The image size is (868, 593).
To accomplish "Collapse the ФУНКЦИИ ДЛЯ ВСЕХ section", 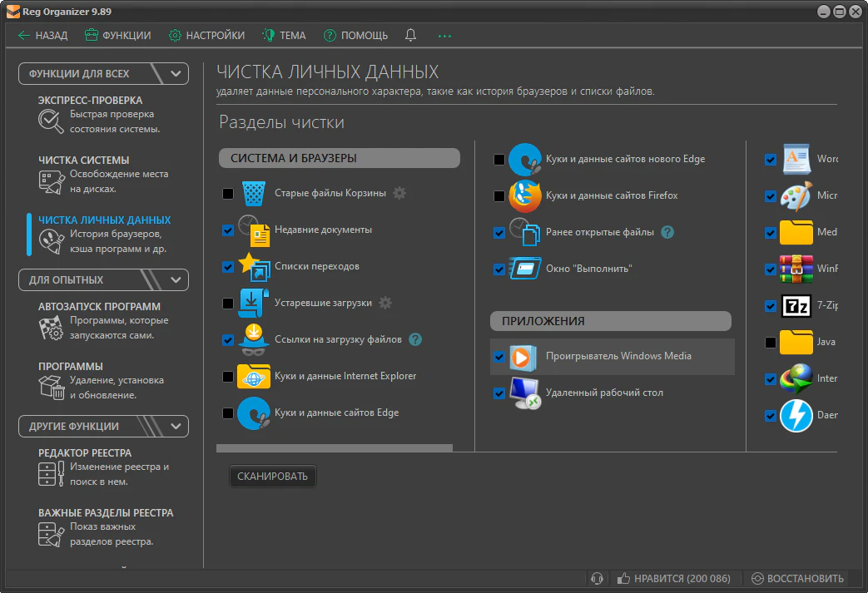I will tap(176, 74).
